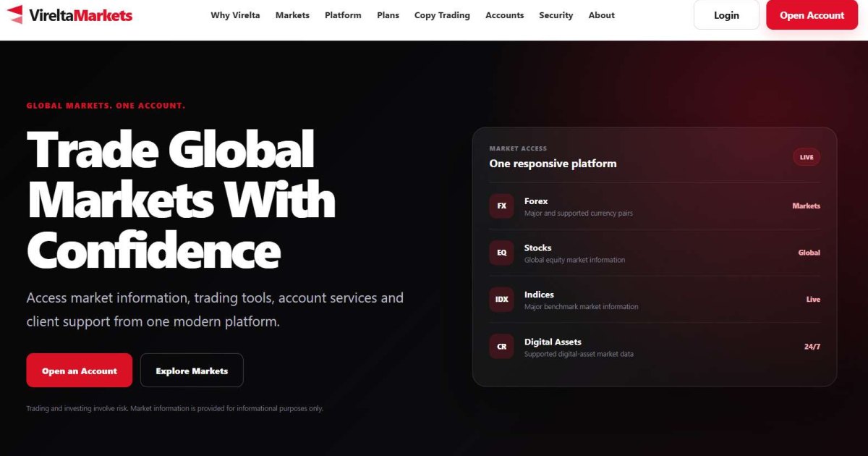868x456 pixels.
Task: View the Plans navigation item
Action: (x=388, y=15)
